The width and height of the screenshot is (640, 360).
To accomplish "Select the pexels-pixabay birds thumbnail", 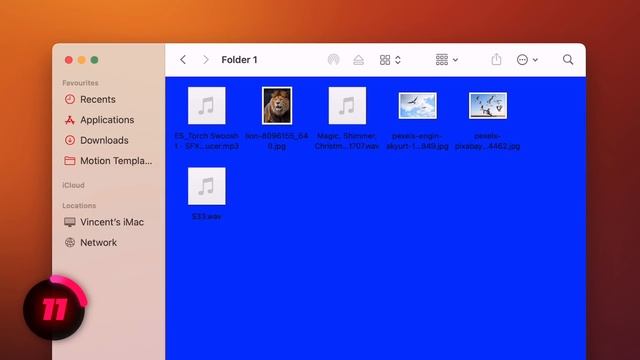I will (488, 105).
